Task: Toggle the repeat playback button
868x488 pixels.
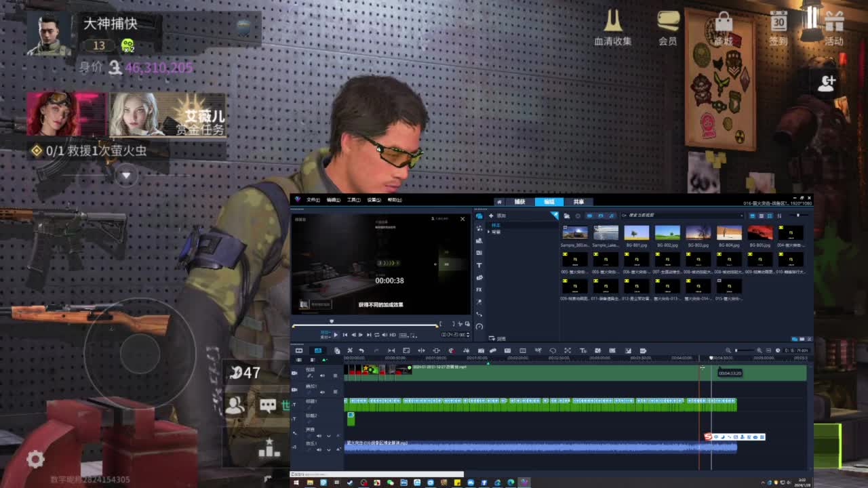Action: pyautogui.click(x=377, y=335)
